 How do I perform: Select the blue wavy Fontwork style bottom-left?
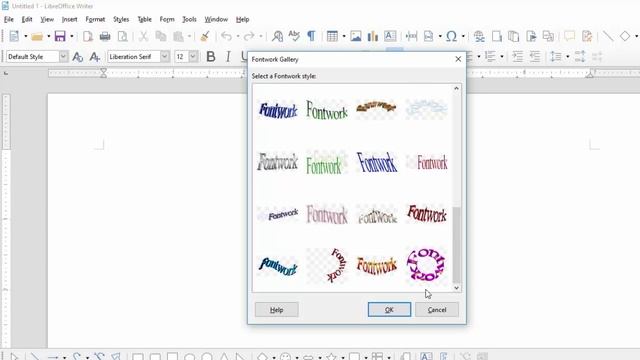point(278,266)
